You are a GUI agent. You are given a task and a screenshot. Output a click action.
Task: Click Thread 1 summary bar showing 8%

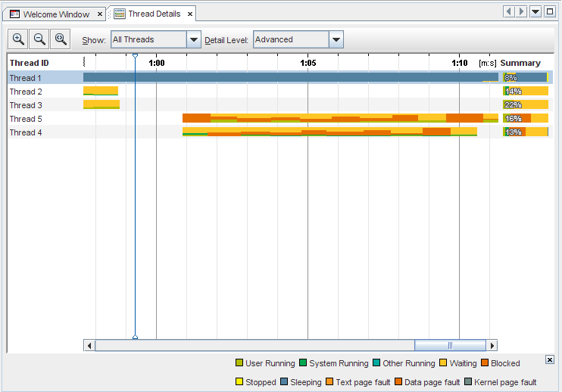click(x=526, y=77)
